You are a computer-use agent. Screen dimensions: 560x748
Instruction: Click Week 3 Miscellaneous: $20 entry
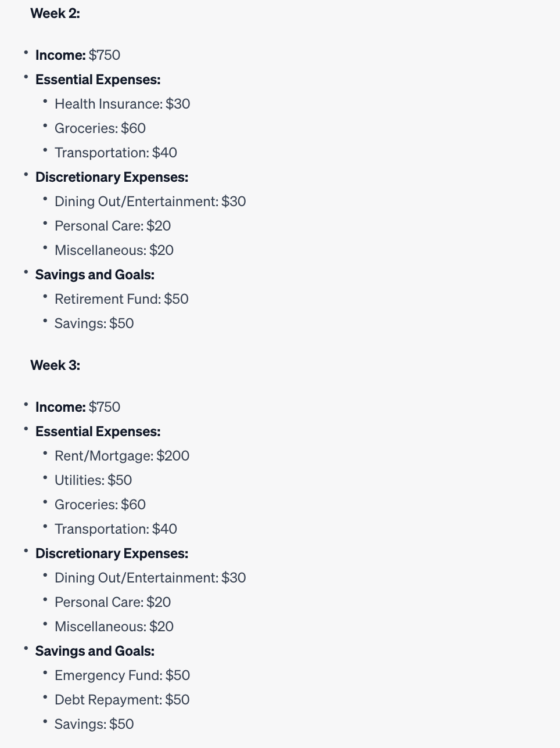pos(114,627)
